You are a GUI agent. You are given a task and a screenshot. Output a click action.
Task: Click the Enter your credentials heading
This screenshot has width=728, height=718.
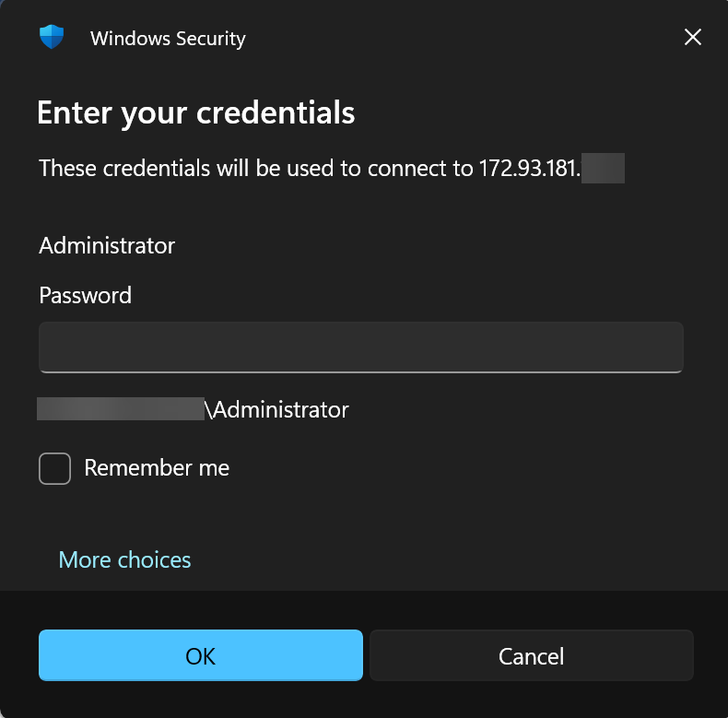pyautogui.click(x=195, y=112)
